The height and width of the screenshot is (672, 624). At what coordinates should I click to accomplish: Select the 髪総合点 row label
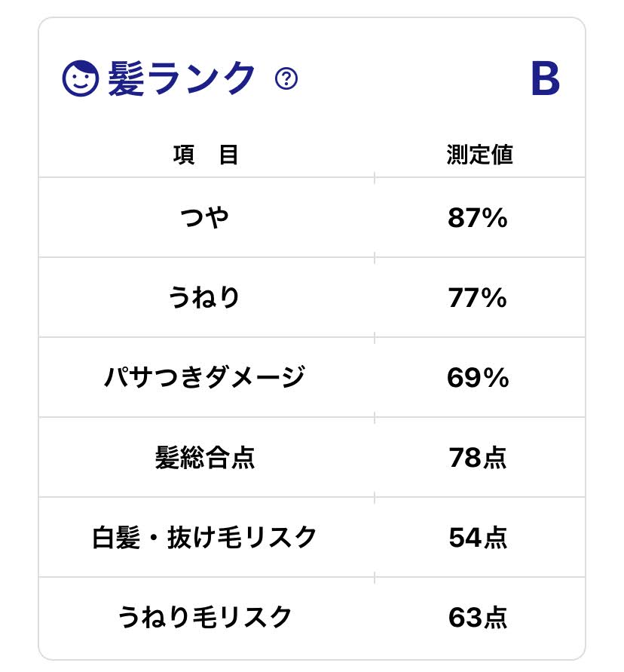point(206,458)
